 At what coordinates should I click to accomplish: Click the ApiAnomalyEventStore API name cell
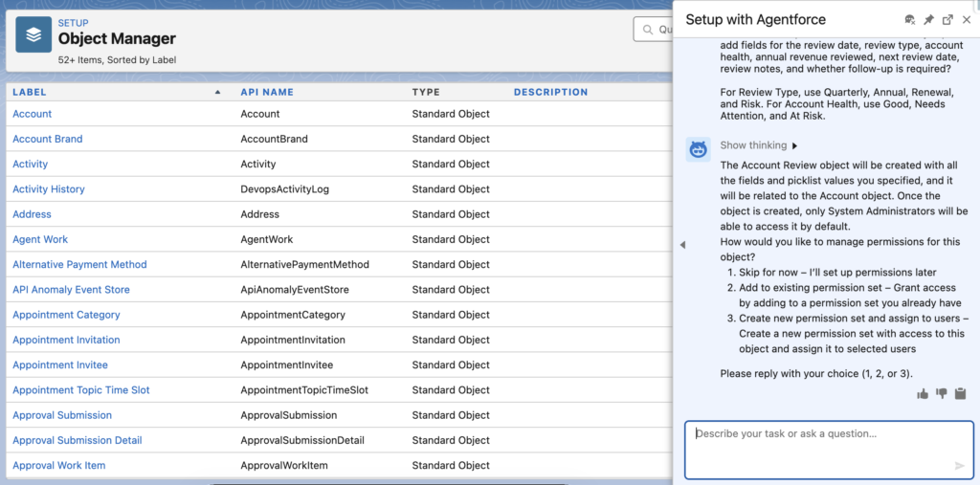[295, 290]
